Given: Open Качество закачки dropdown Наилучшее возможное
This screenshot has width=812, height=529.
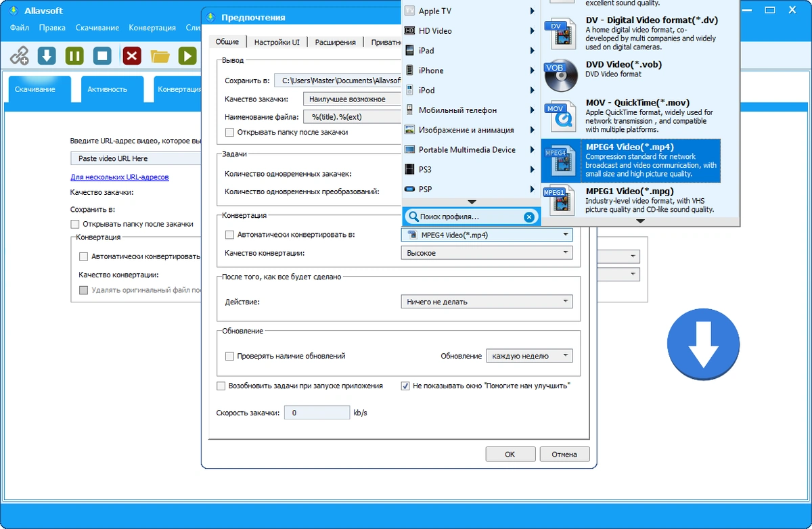Looking at the screenshot, I should (x=352, y=99).
